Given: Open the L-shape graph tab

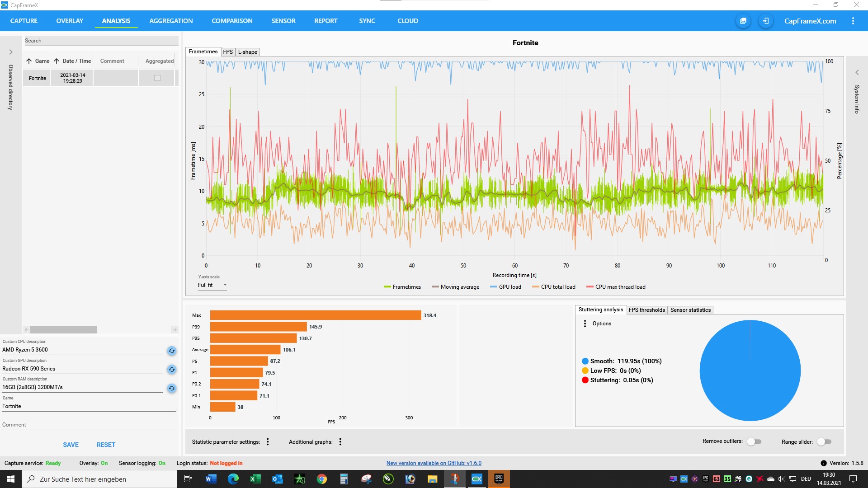Looking at the screenshot, I should tap(247, 52).
